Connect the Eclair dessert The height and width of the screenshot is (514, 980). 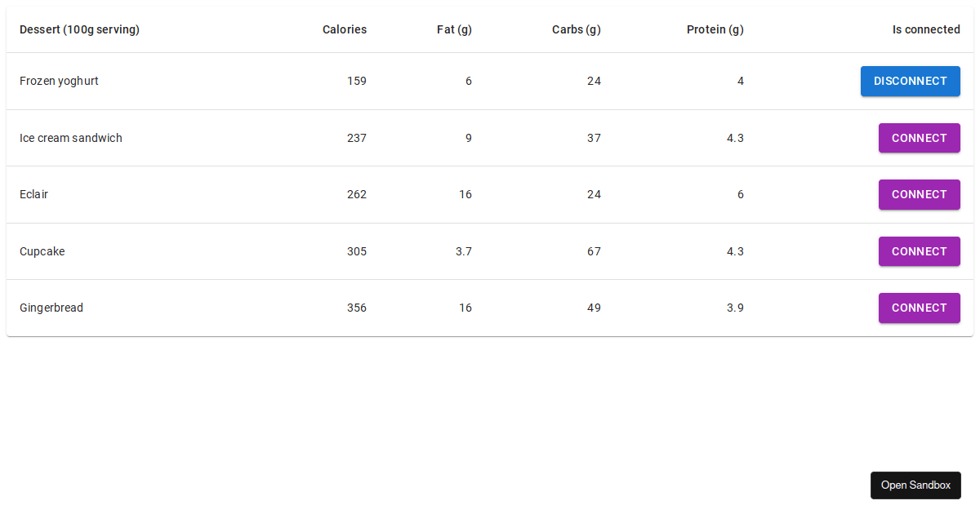point(919,194)
